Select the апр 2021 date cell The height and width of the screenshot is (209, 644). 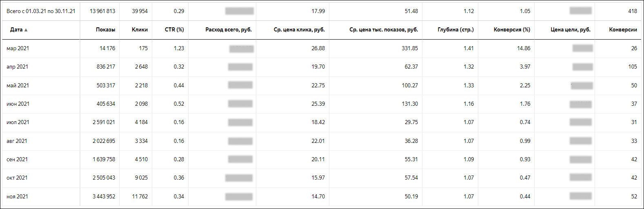17,67
